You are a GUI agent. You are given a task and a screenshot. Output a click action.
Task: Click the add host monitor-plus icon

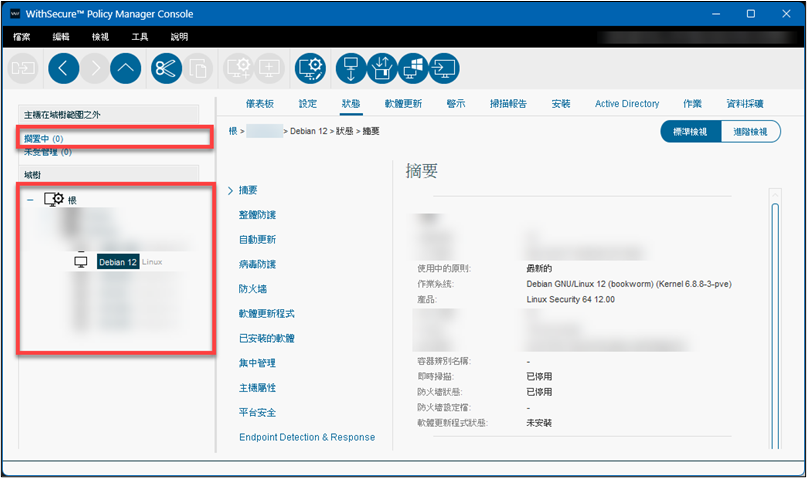(269, 68)
